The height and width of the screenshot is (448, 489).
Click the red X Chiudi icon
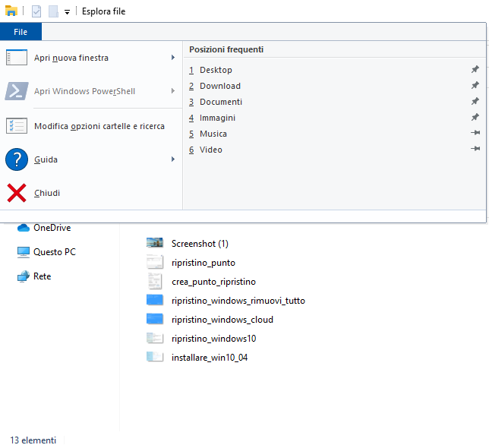coord(17,194)
